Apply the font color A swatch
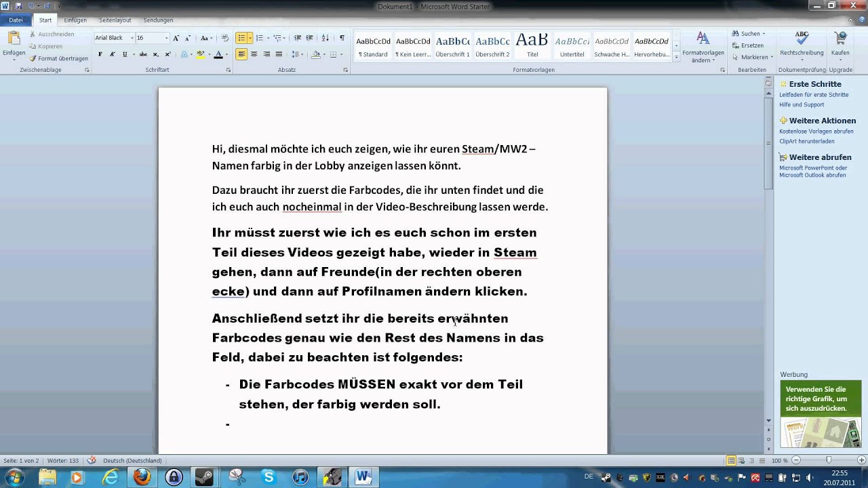This screenshot has height=488, width=868. click(218, 54)
